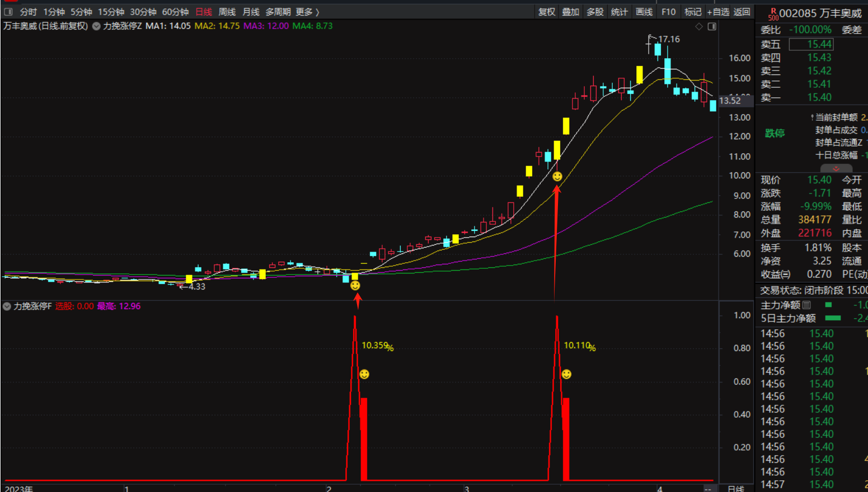
Task: Expand the red chevron under seal-order info
Action: (836, 168)
